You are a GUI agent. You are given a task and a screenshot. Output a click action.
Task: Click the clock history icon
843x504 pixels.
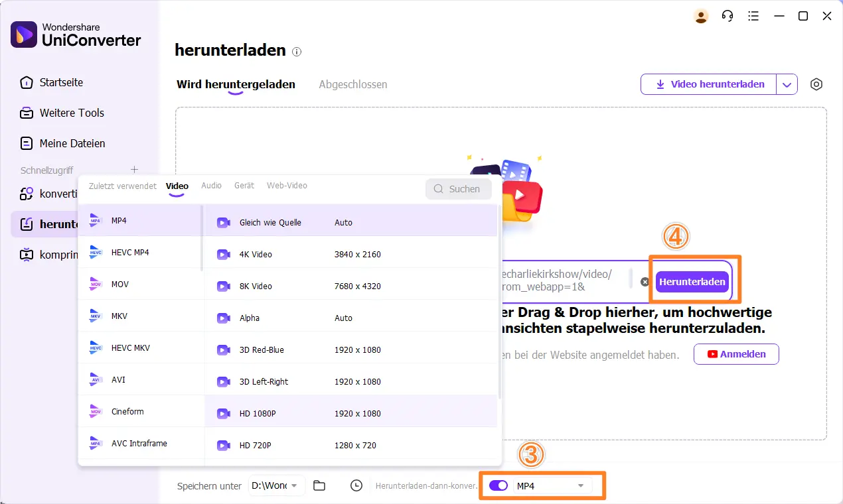[x=356, y=485]
